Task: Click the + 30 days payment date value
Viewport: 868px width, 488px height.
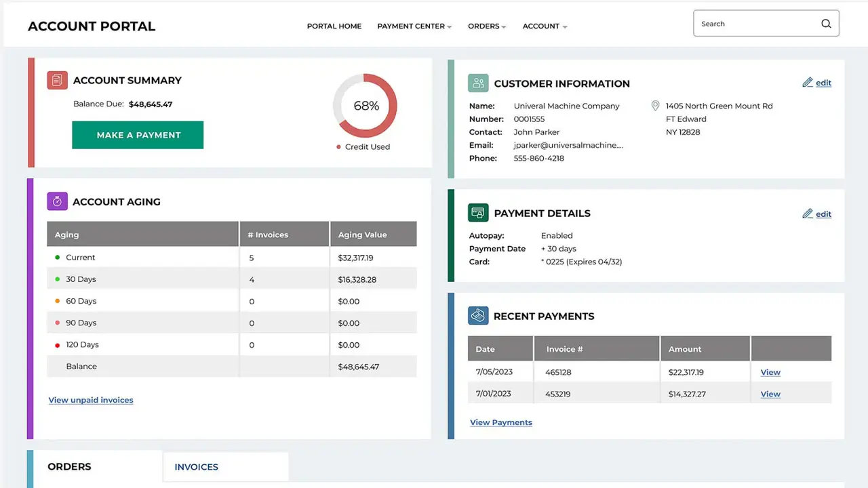Action: coord(558,249)
